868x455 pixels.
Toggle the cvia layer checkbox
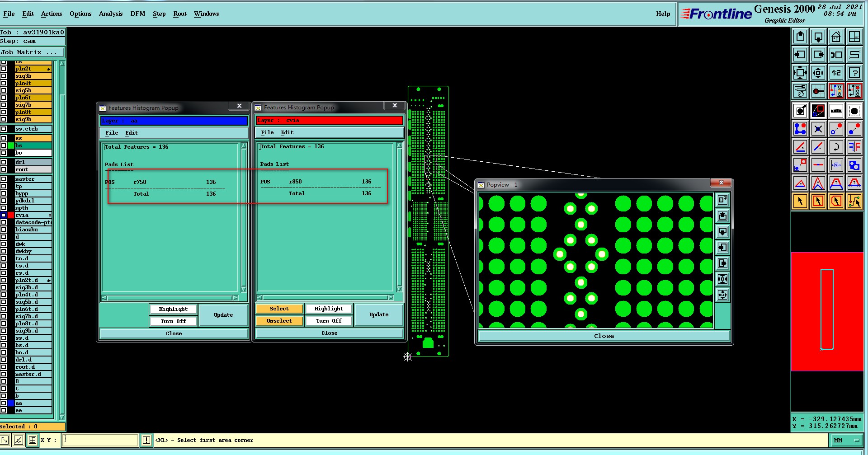[x=4, y=215]
